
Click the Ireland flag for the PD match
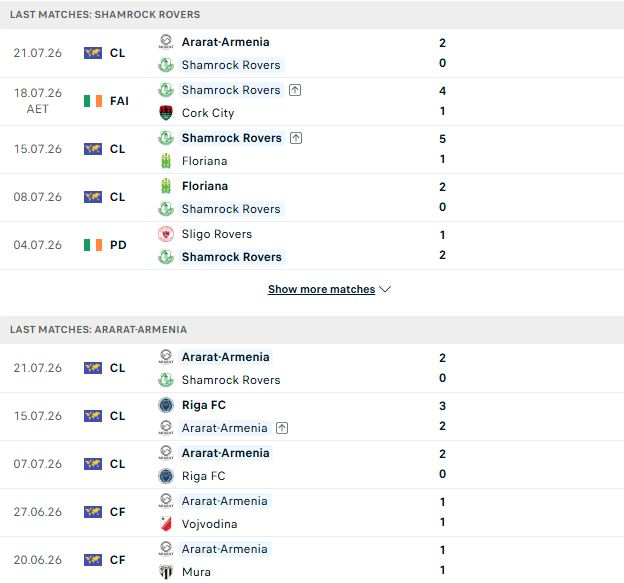[93, 245]
